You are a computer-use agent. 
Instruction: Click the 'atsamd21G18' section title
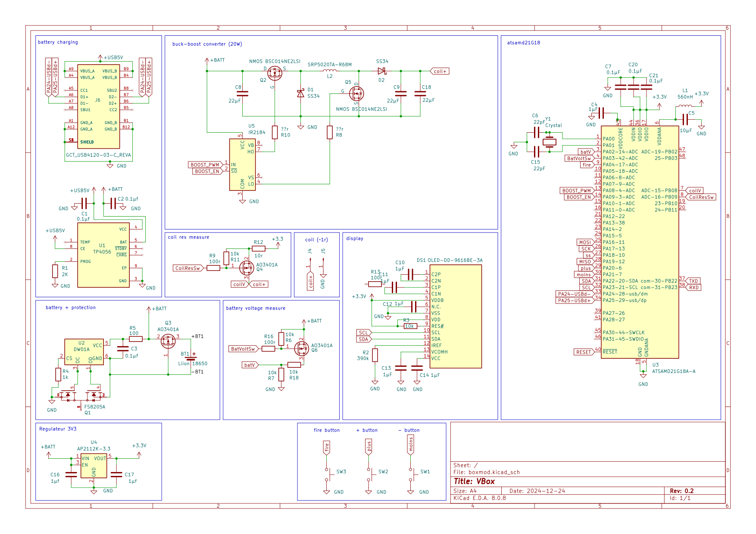coord(524,43)
